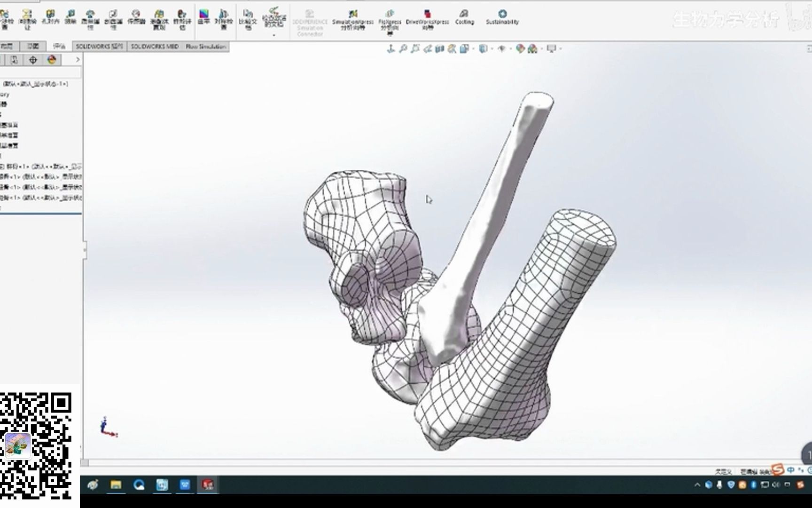Click the Edit Appearance color-ball icon
The image size is (812, 508).
tap(520, 48)
